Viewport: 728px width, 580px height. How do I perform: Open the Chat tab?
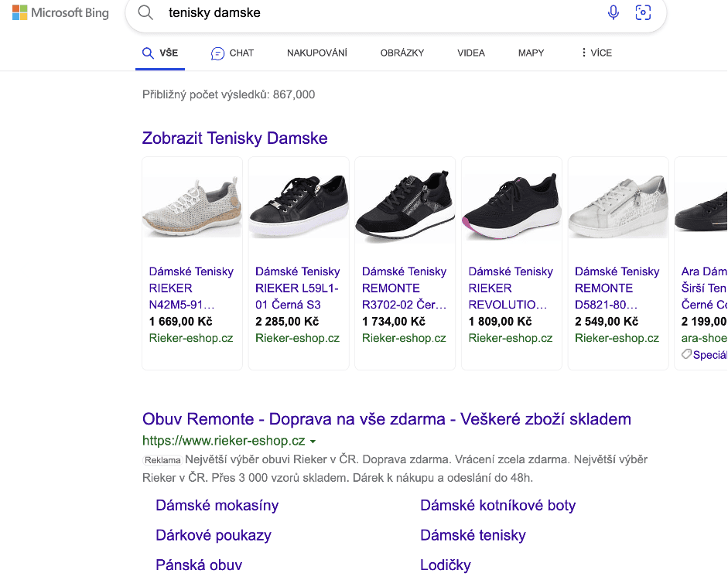click(232, 53)
